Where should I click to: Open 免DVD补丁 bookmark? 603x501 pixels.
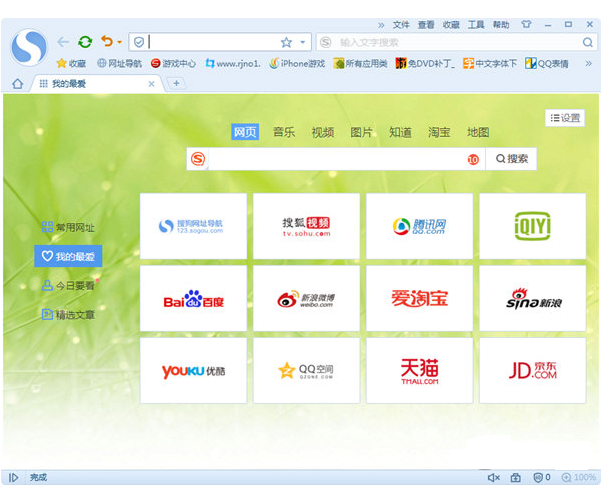pos(425,63)
